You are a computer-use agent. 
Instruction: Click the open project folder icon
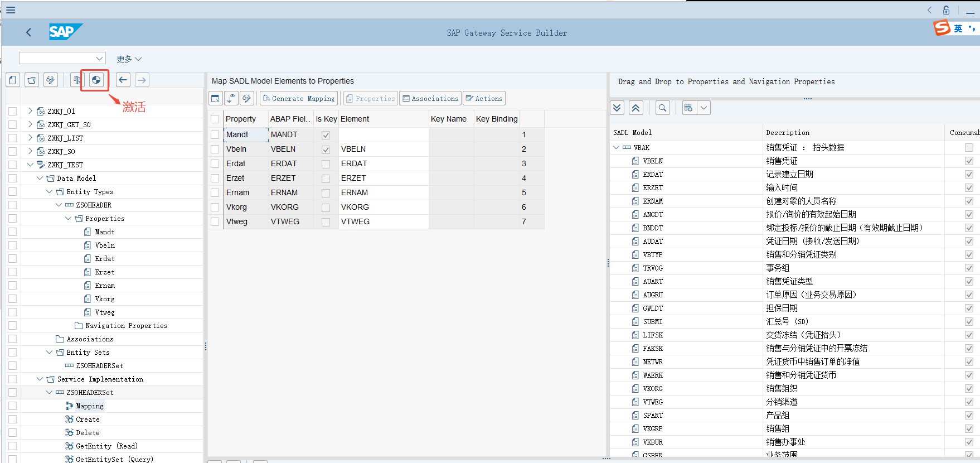[32, 80]
